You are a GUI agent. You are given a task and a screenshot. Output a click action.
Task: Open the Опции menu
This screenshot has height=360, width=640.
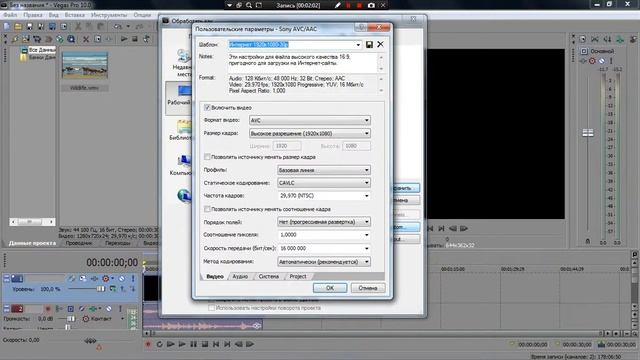point(142,15)
